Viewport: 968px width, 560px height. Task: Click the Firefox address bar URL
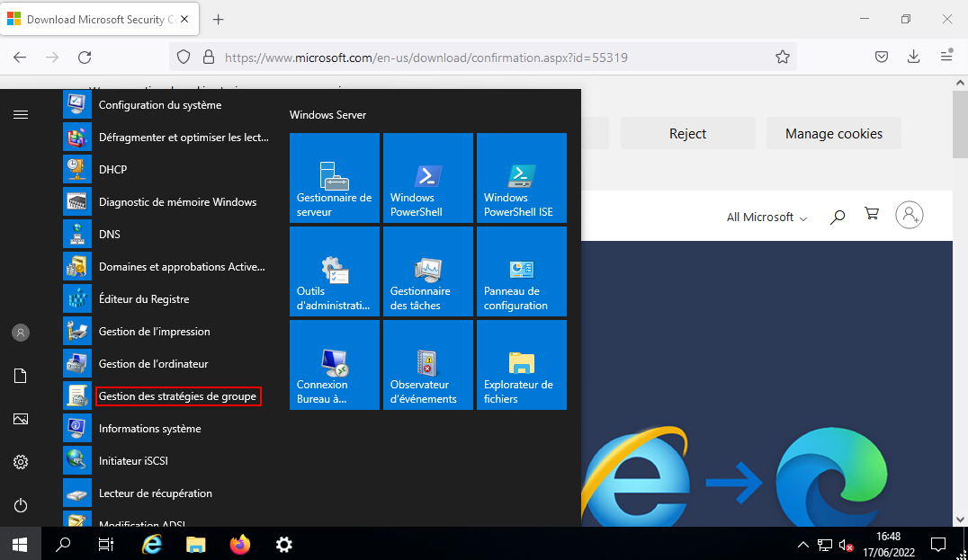pos(426,58)
